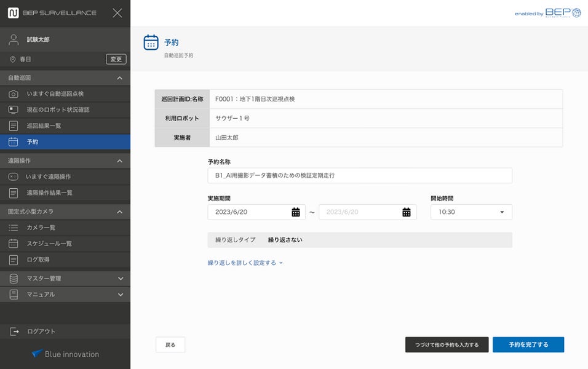Screen dimensions: 588x369
Task: Click the document icon for 巡回結果一覧
Action: (14, 125)
